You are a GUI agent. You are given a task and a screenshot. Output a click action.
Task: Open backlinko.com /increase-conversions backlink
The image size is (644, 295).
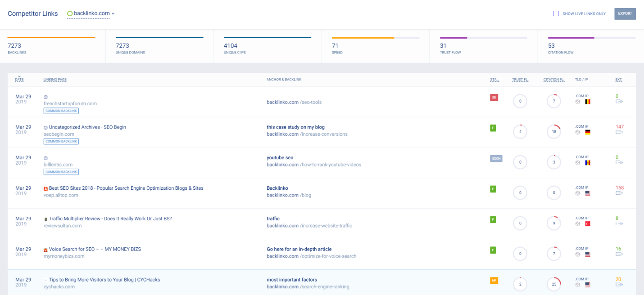tap(307, 134)
